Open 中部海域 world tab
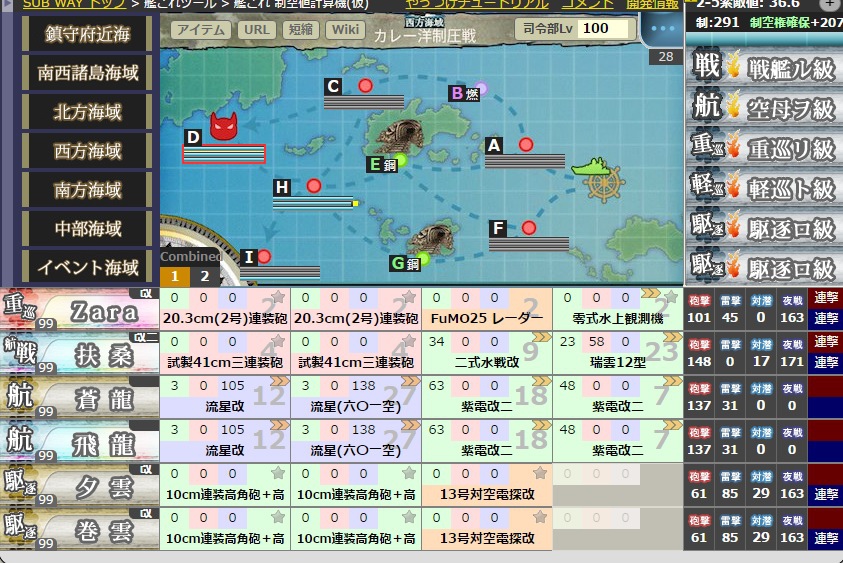The width and height of the screenshot is (843, 563). coord(87,229)
